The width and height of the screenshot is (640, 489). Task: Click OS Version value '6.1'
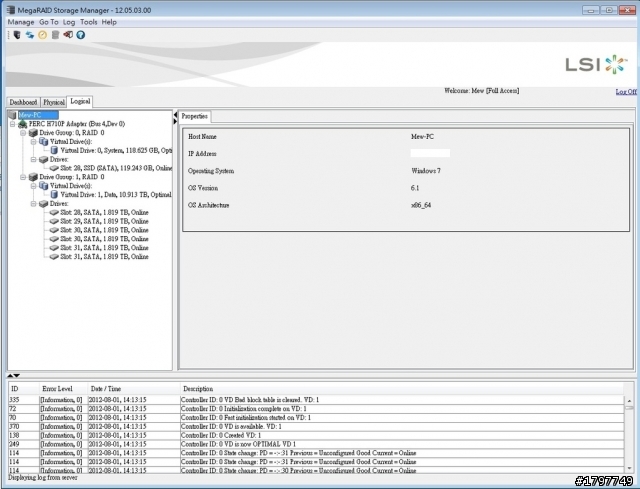(415, 188)
